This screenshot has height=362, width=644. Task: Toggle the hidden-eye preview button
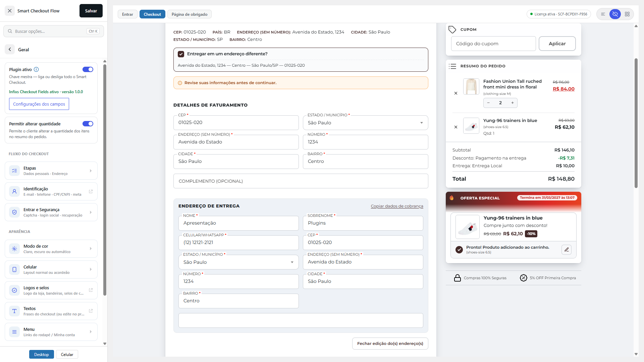coord(615,14)
